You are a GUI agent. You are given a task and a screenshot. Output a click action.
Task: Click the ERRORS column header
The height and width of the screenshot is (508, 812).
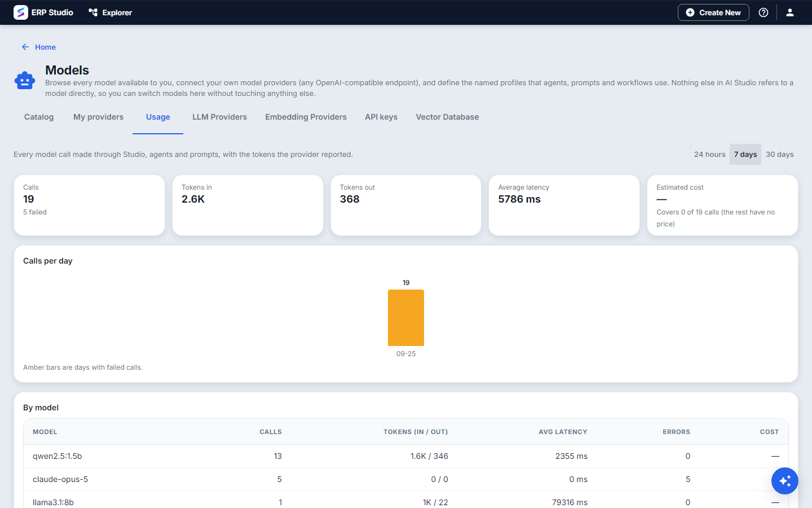click(x=676, y=432)
